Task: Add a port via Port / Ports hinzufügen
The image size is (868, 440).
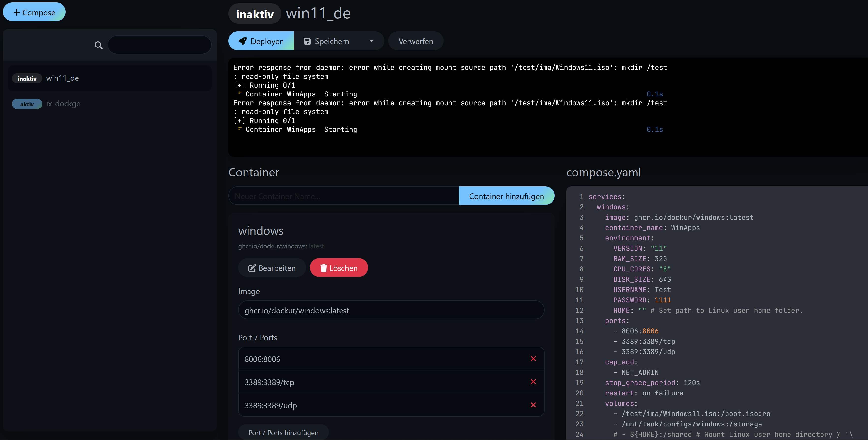Action: (283, 432)
